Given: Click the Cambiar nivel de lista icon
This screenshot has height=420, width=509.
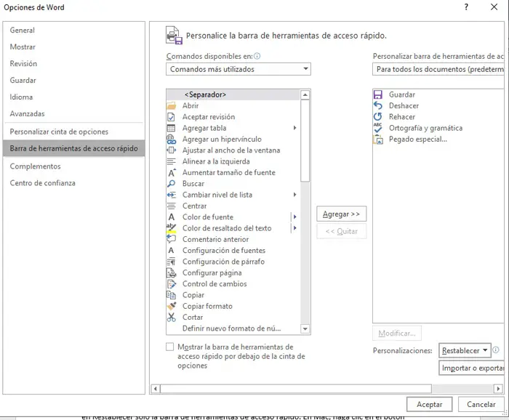Looking at the screenshot, I should click(171, 195).
